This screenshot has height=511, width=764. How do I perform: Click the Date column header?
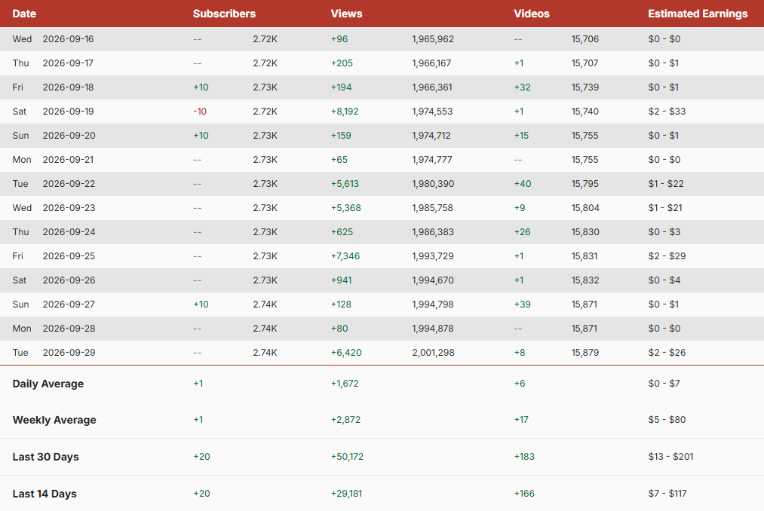pos(24,14)
